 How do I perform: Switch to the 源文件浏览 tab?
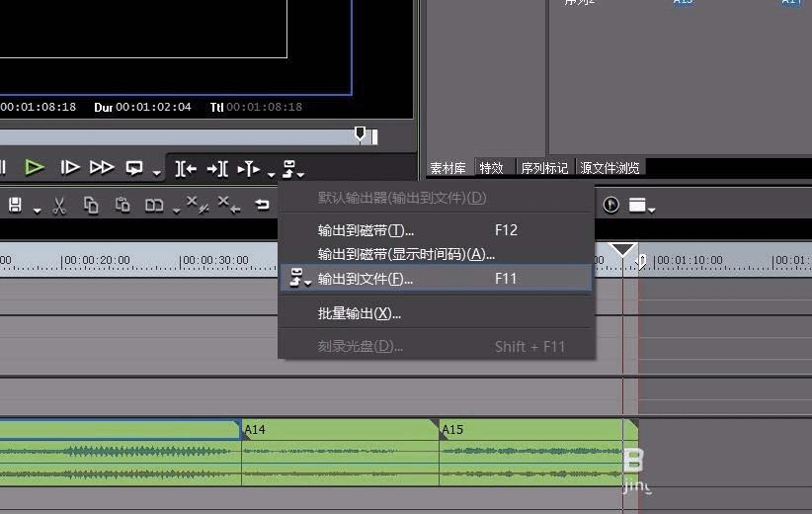(610, 168)
